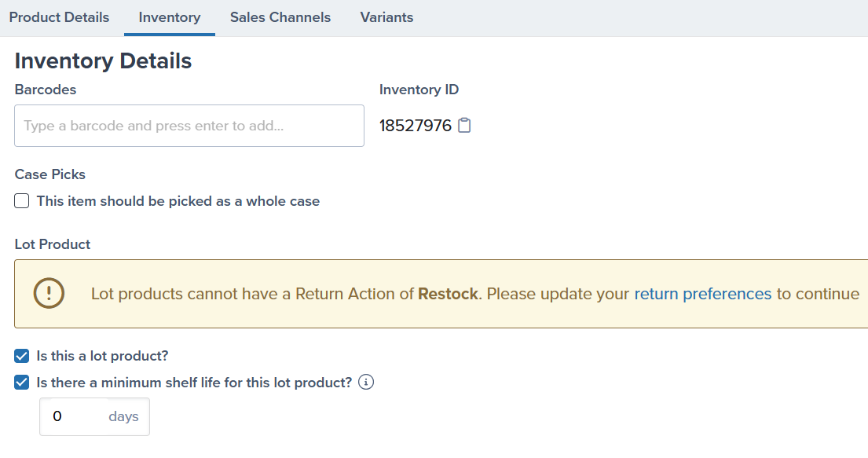
Task: Click the Inventory Details heading
Action: coord(103,60)
